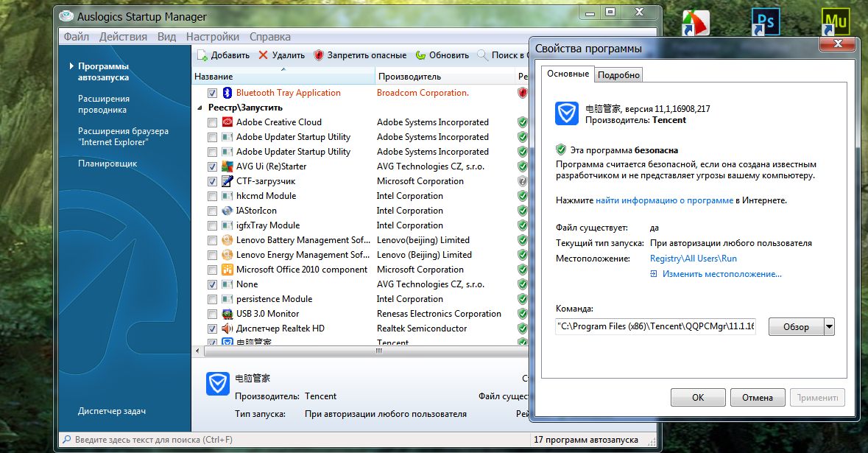868x453 pixels.
Task: Select persistence Module row
Action: click(360, 299)
